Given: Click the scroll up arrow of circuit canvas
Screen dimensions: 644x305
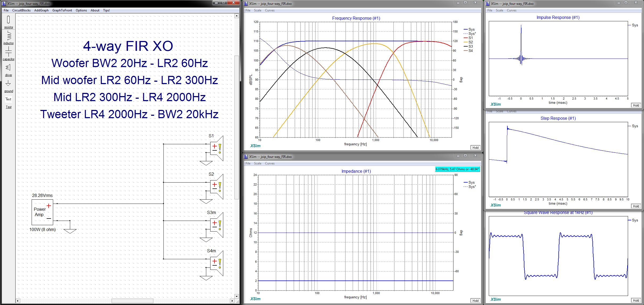Looking at the screenshot, I should point(237,16).
